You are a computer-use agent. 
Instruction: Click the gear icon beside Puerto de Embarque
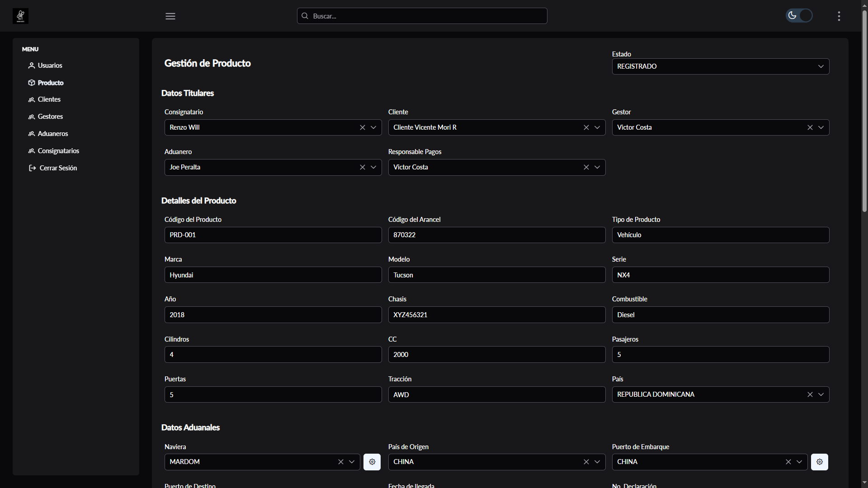pyautogui.click(x=819, y=462)
